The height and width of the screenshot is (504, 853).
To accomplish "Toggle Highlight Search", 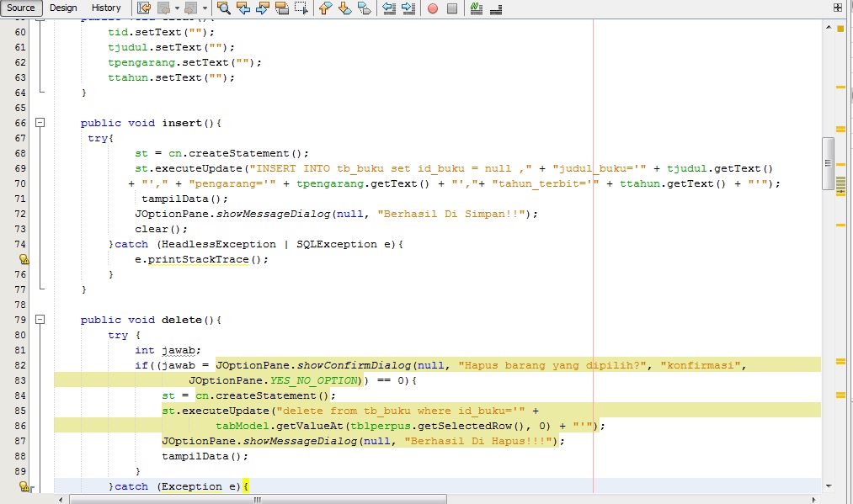I will point(280,8).
